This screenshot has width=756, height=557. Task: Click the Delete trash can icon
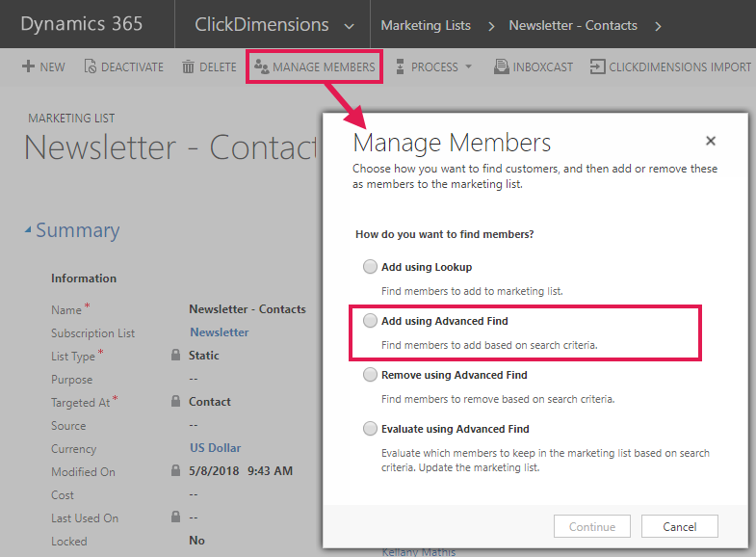coord(188,66)
